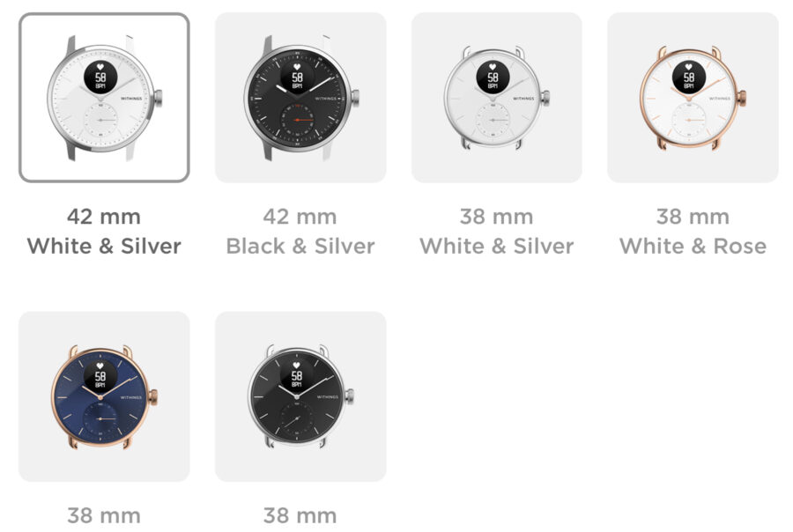This screenshot has height=532, width=793.
Task: Click orange subdial on black 42 mm watch
Action: 297,120
